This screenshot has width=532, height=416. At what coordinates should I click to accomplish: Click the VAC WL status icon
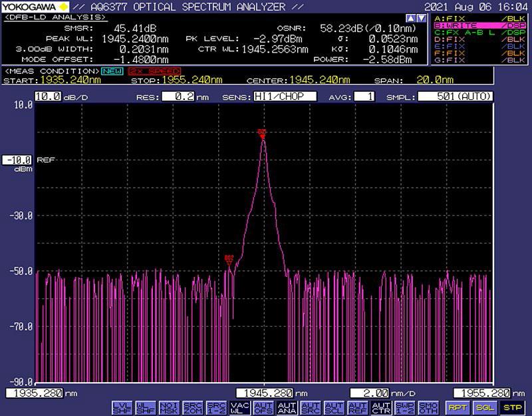coord(239,407)
